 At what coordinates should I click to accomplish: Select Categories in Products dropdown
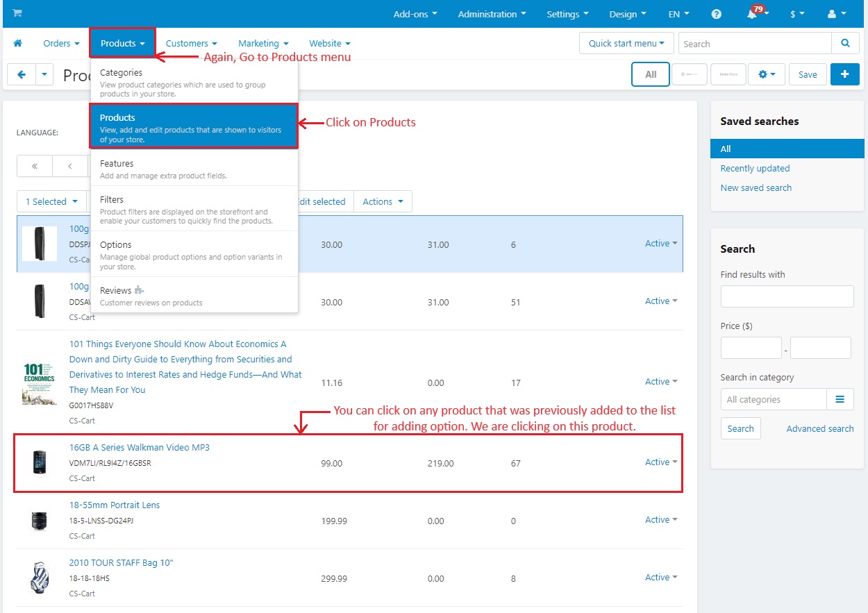(x=194, y=83)
